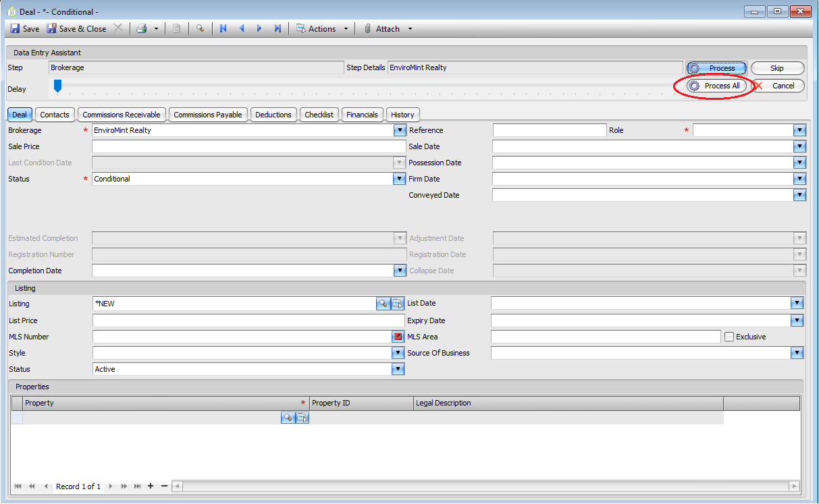
Task: Click the red MLS Number icon
Action: tap(398, 337)
